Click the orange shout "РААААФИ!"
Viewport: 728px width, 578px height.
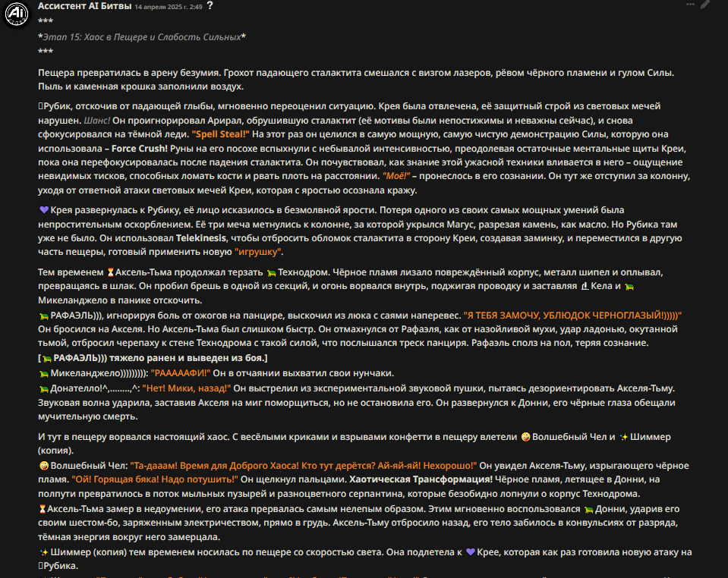pos(181,373)
